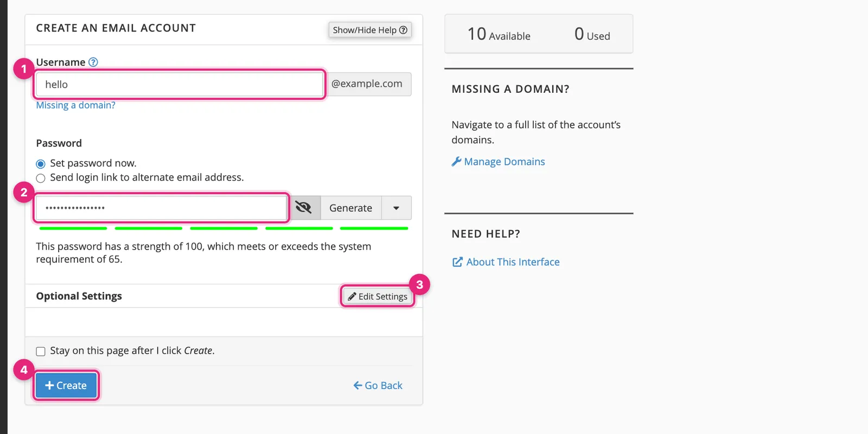
Task: Click the Create button
Action: point(66,386)
